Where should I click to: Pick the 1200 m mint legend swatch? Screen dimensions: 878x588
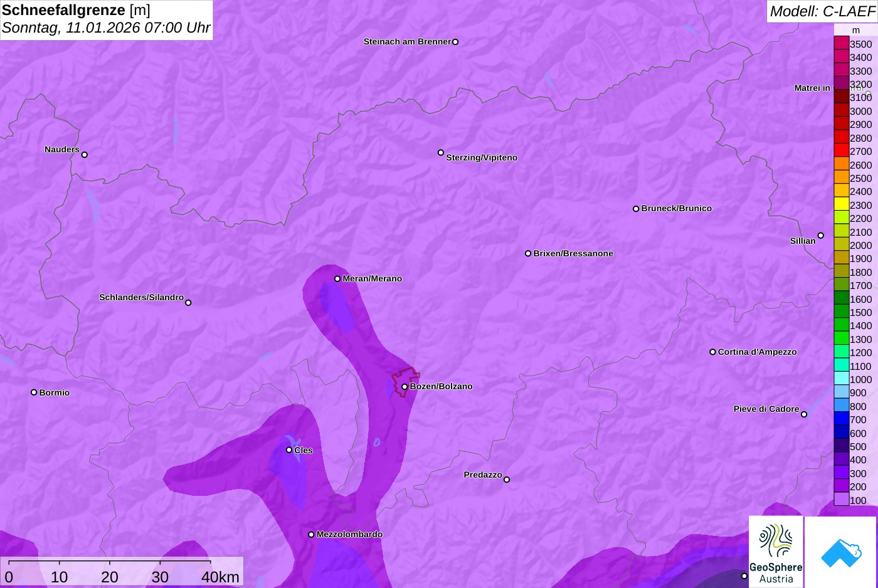(x=841, y=352)
